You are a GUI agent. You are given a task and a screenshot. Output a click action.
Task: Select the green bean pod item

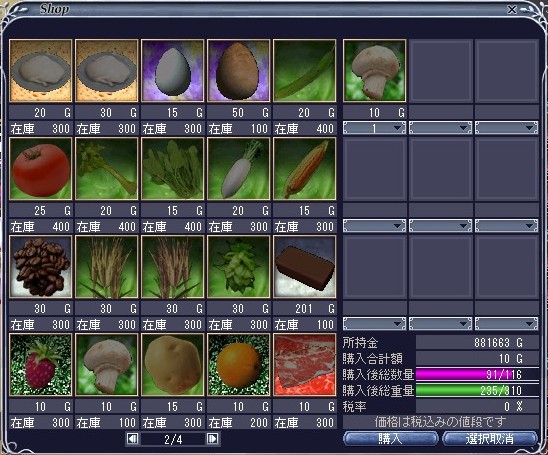tap(305, 71)
